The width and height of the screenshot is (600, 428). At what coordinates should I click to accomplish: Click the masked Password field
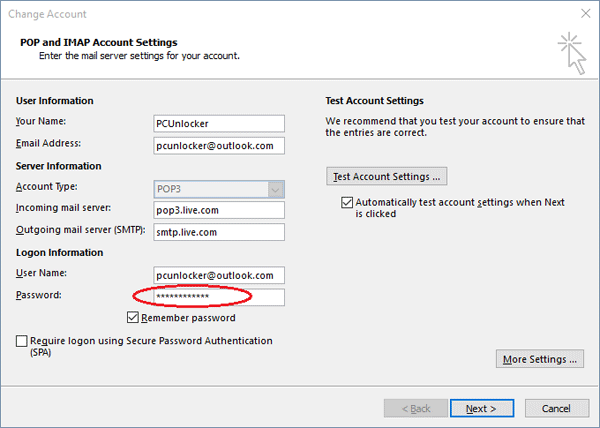coord(214,297)
